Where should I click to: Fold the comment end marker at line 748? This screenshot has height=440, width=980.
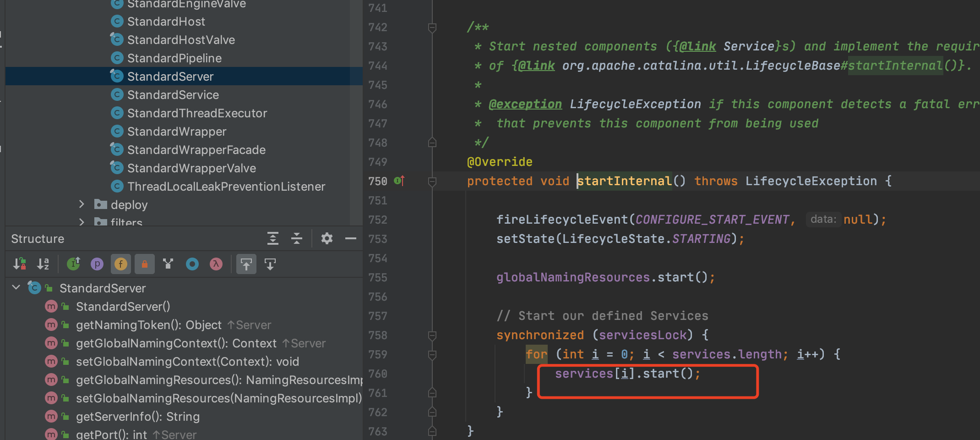[x=432, y=143]
